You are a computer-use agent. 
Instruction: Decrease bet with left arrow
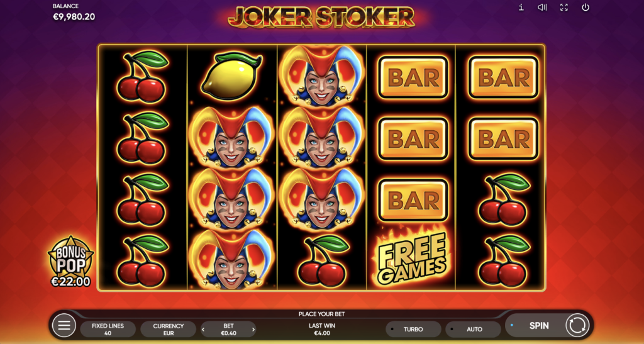click(203, 330)
